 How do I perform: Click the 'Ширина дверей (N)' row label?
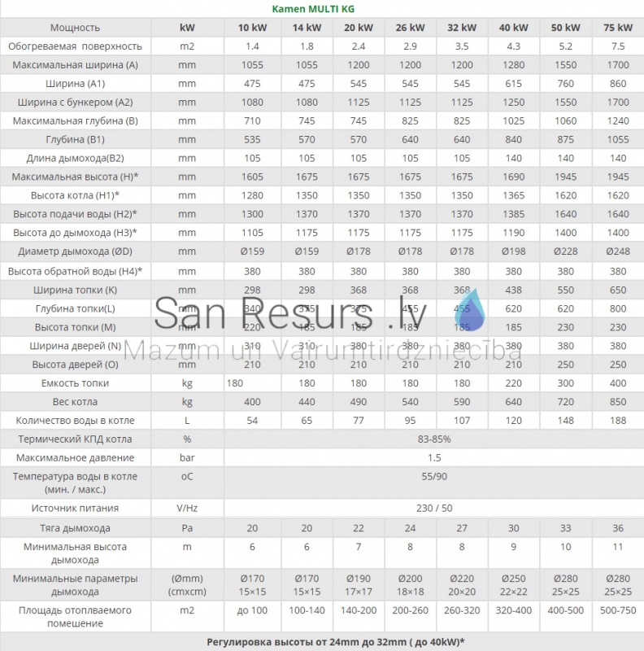click(x=75, y=347)
